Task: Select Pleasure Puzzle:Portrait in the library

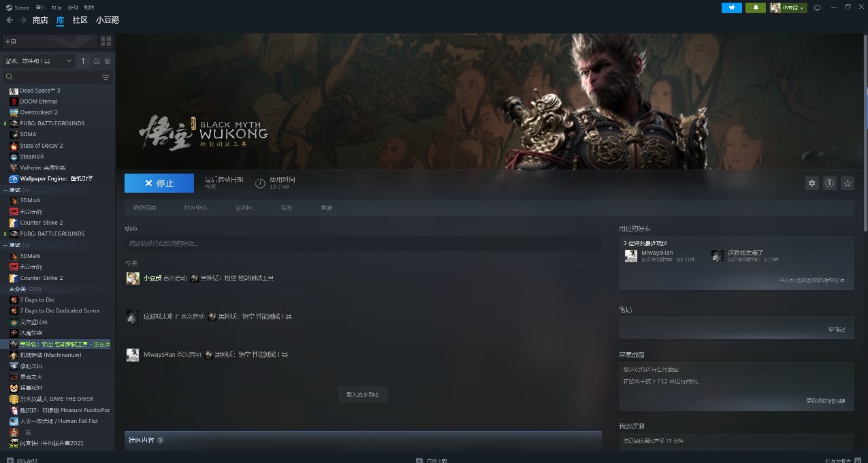Action: (65, 410)
